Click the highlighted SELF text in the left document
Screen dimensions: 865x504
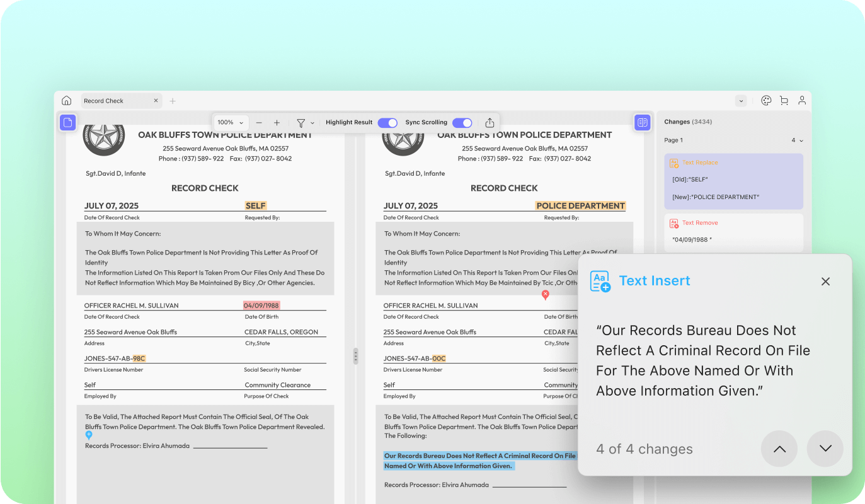point(256,205)
